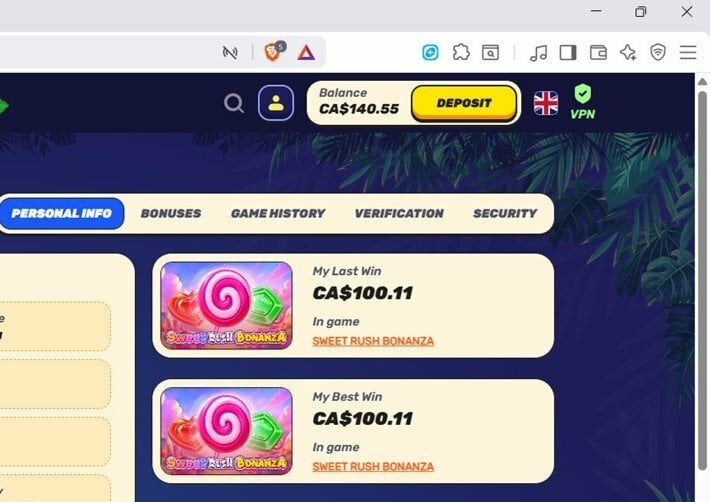Open the Brave Rewards triangle icon
This screenshot has height=502, width=710.
click(306, 53)
